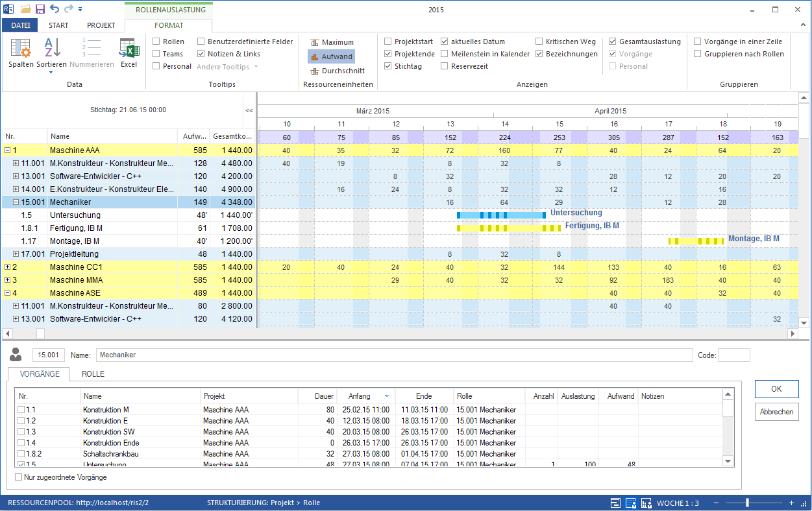Viewport: 812px width, 511px height.
Task: Open the ROLLE tab in details panel
Action: point(93,374)
